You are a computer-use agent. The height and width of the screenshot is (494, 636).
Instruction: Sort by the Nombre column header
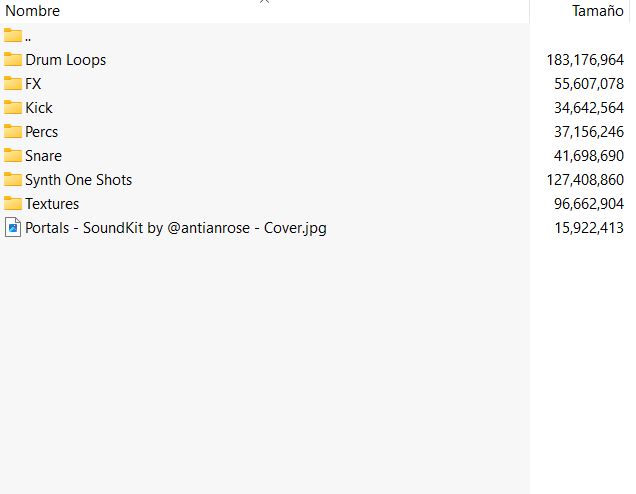point(33,11)
